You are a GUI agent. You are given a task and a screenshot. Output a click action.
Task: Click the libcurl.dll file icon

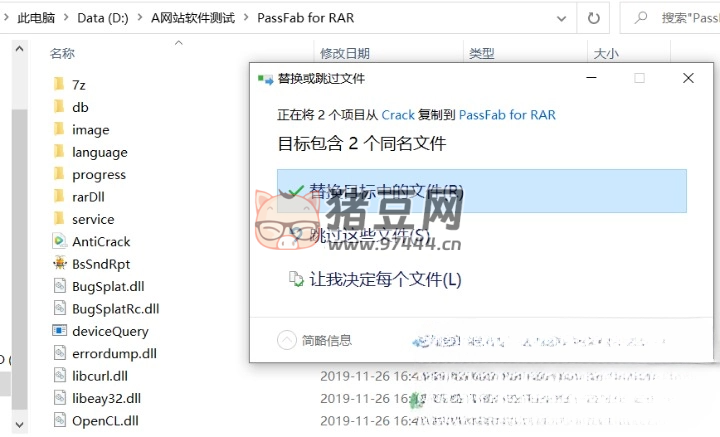pyautogui.click(x=60, y=375)
